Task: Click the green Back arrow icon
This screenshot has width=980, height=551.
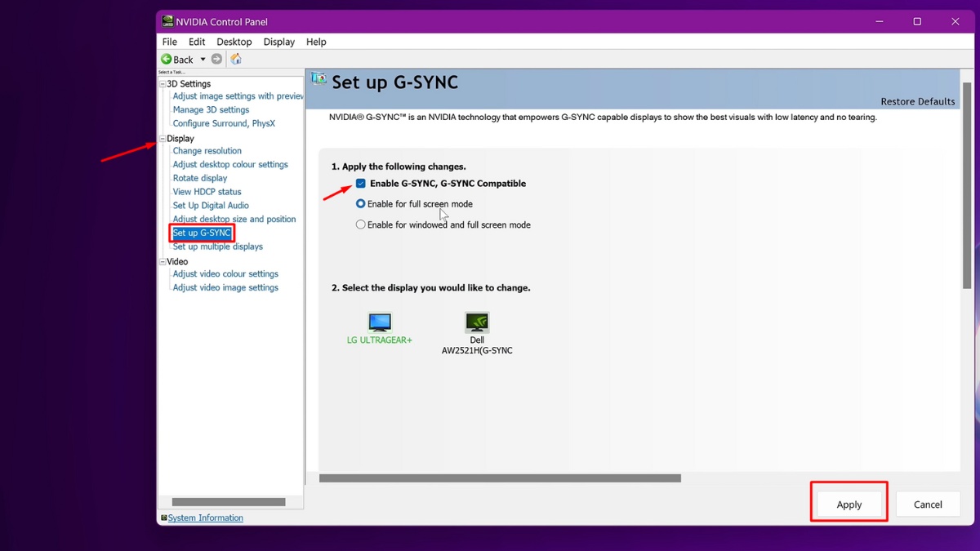Action: 166,60
